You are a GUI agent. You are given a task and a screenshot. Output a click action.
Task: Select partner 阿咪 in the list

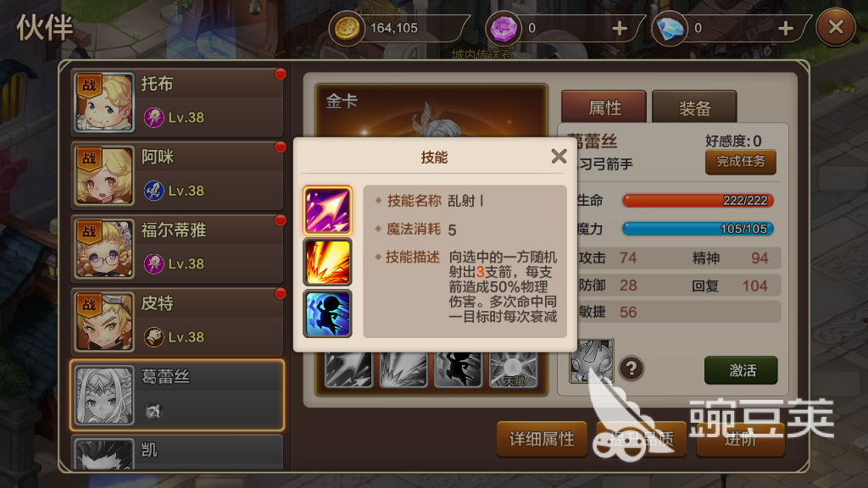pos(177,175)
